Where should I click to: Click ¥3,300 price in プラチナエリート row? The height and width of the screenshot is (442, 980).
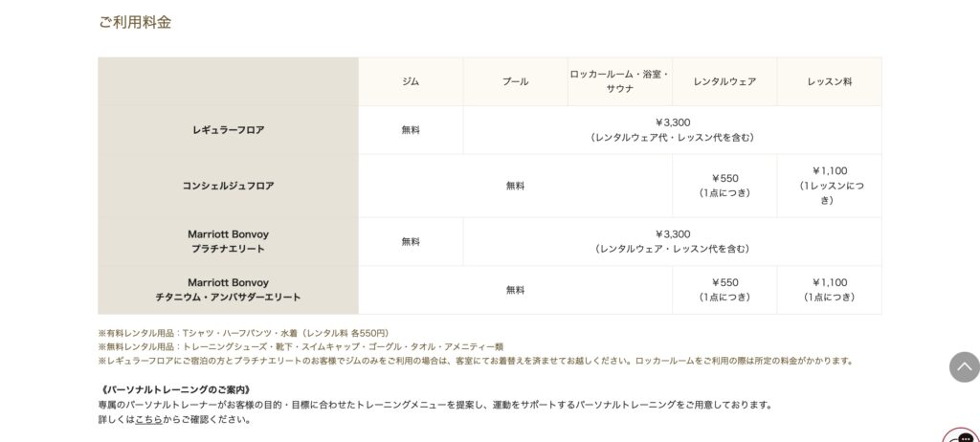point(672,234)
